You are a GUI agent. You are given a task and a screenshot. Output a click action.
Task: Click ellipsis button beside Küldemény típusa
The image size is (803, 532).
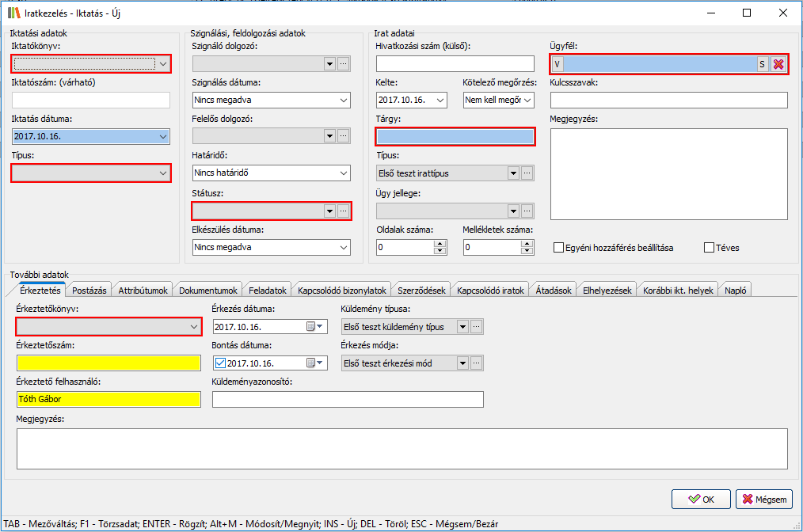(x=476, y=326)
